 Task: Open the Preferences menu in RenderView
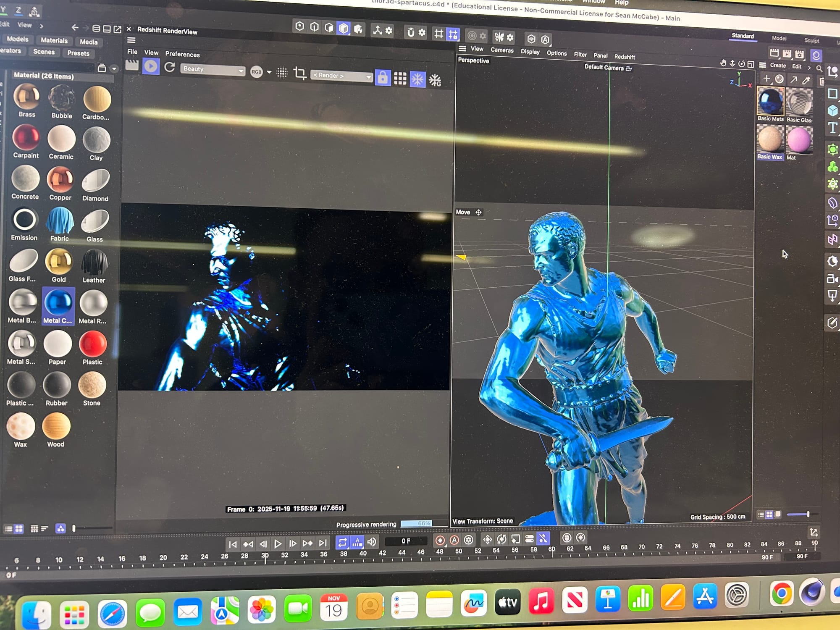click(x=182, y=54)
